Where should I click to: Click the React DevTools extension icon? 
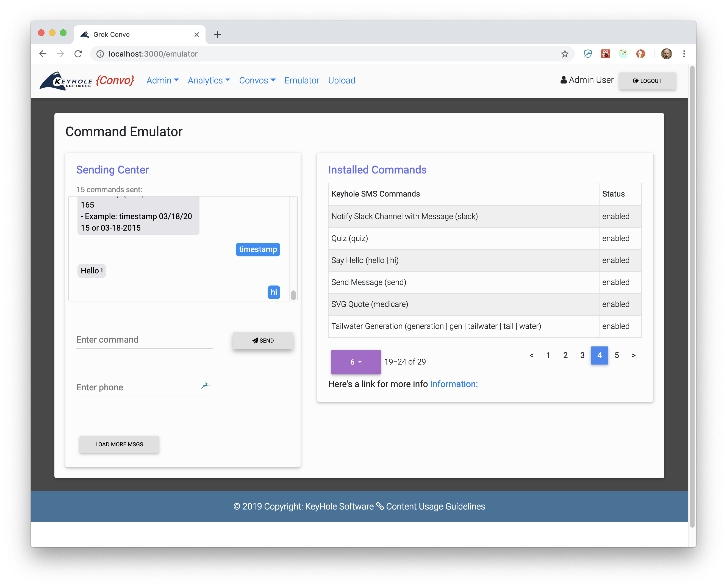click(605, 54)
